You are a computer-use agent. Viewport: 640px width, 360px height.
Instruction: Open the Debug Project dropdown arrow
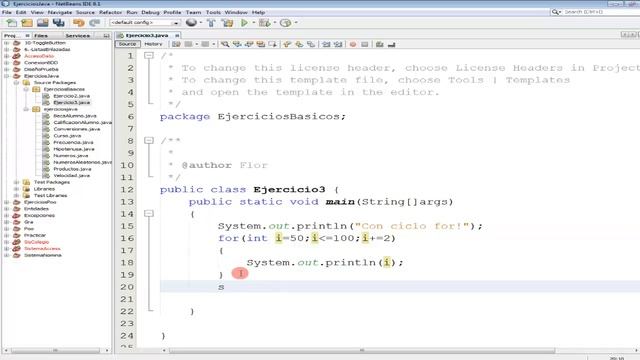click(x=275, y=23)
